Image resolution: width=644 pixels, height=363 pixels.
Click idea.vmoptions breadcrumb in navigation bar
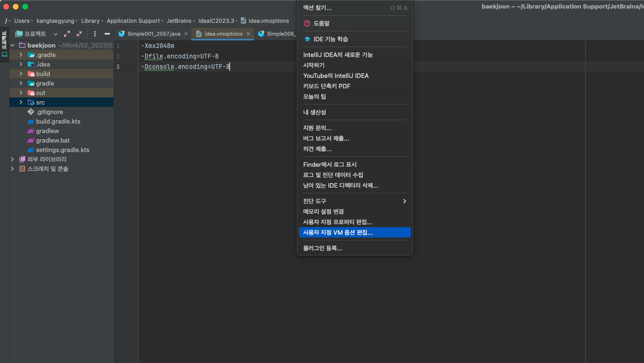[265, 21]
